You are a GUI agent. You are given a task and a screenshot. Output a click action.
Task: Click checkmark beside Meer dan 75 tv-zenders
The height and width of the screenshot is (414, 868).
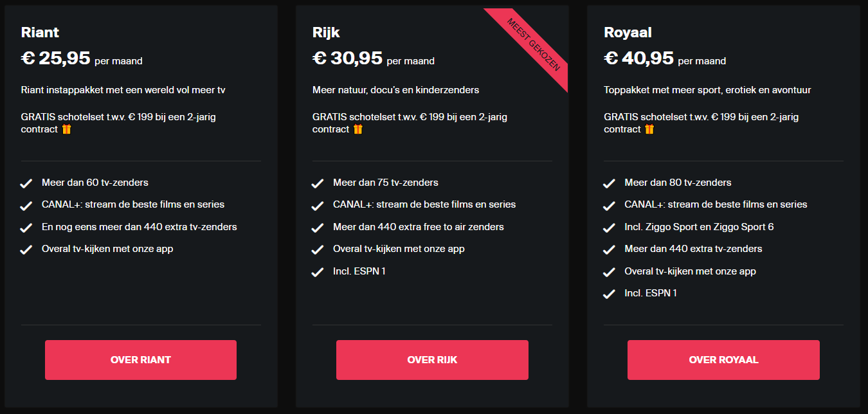[318, 183]
